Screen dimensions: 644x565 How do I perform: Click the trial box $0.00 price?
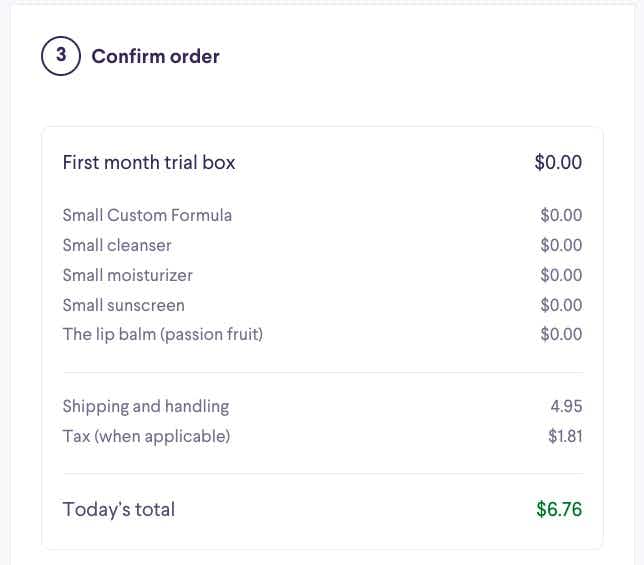[x=558, y=162]
